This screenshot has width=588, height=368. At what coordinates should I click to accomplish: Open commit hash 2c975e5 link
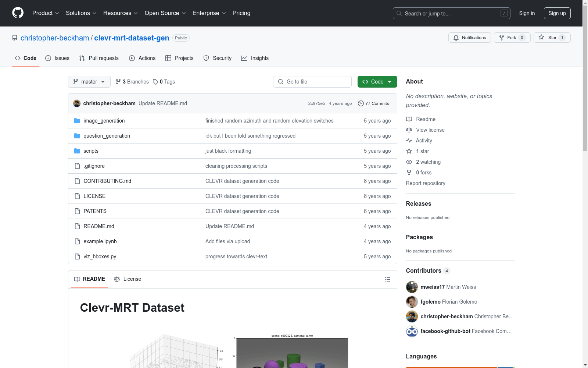[317, 103]
